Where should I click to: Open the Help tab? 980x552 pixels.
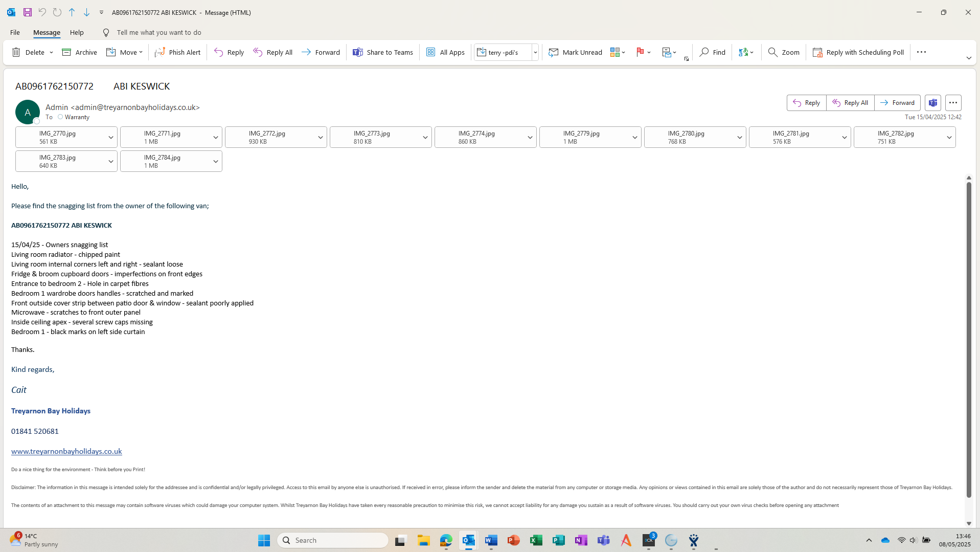[77, 32]
